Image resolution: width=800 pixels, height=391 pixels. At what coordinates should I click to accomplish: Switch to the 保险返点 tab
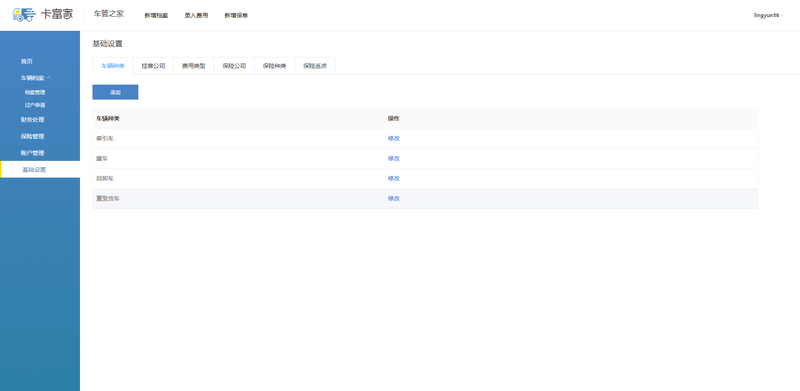tap(315, 66)
